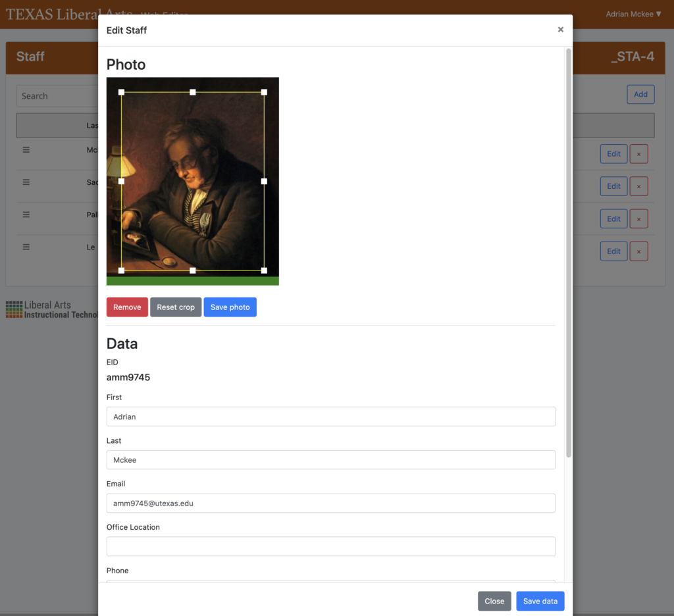Click the Last name input field
The height and width of the screenshot is (616, 674).
tap(331, 460)
